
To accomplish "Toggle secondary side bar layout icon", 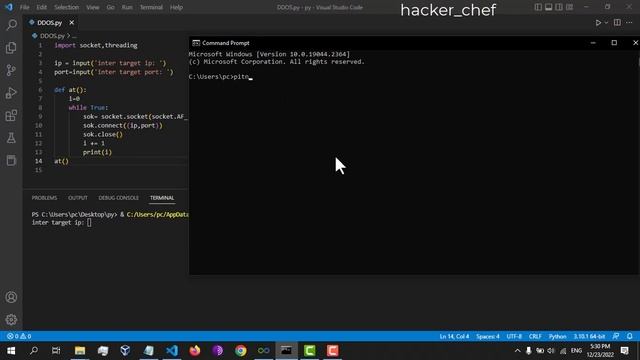I will pos(559,7).
